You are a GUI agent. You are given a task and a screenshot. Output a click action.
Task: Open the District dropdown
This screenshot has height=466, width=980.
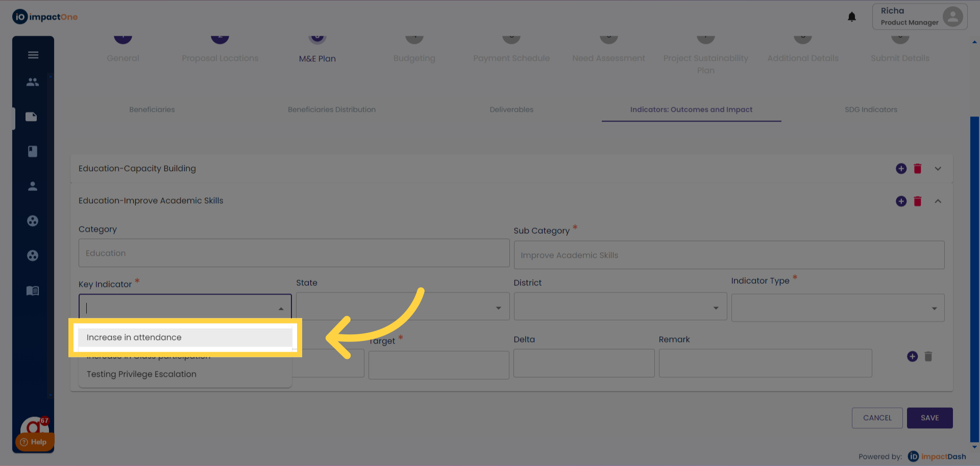tap(620, 307)
